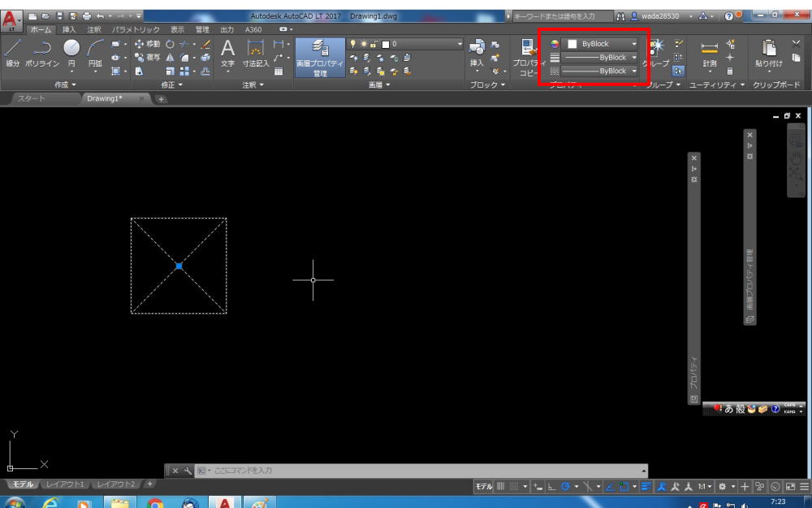This screenshot has width=812, height=508.
Task: Expand the 作成 (Draw) panel
Action: pyautogui.click(x=65, y=85)
